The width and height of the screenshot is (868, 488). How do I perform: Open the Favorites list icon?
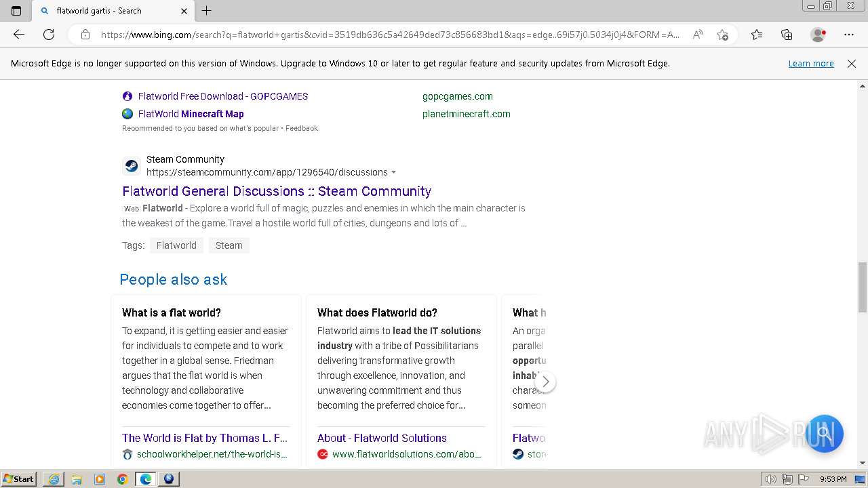click(x=757, y=35)
